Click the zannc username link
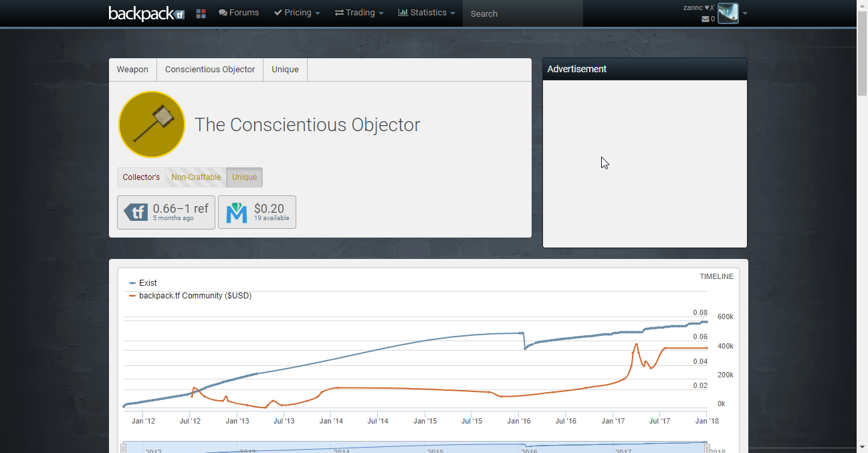The height and width of the screenshot is (453, 868). (693, 7)
